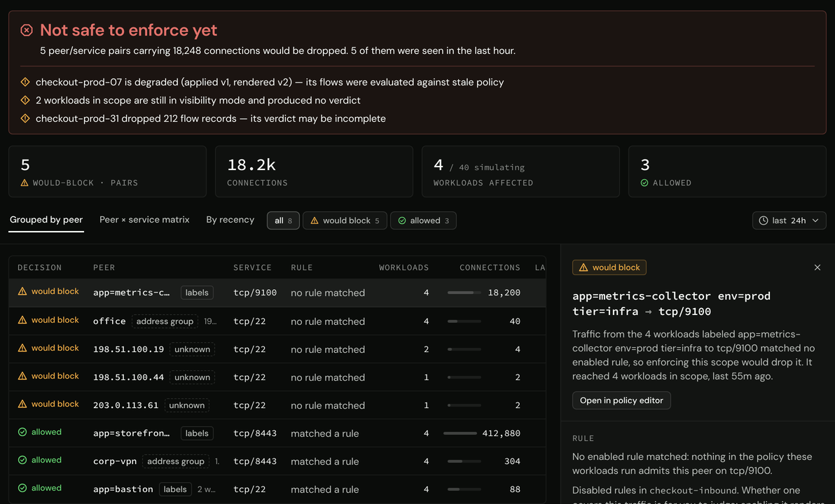Sort by the PEER column header
This screenshot has width=835, height=504.
click(104, 267)
